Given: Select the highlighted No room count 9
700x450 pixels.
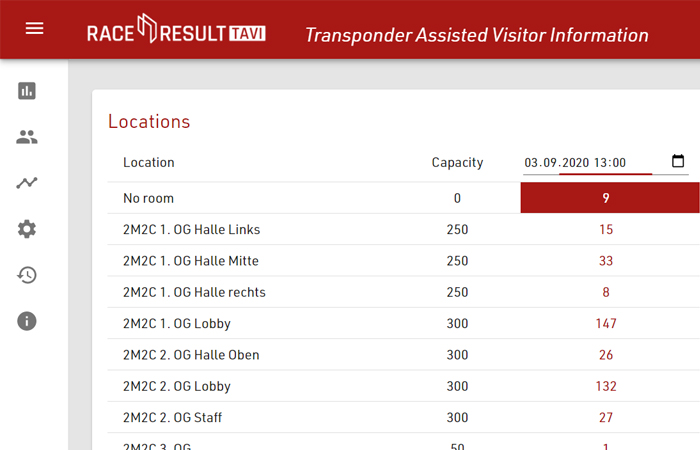Looking at the screenshot, I should click(610, 198).
